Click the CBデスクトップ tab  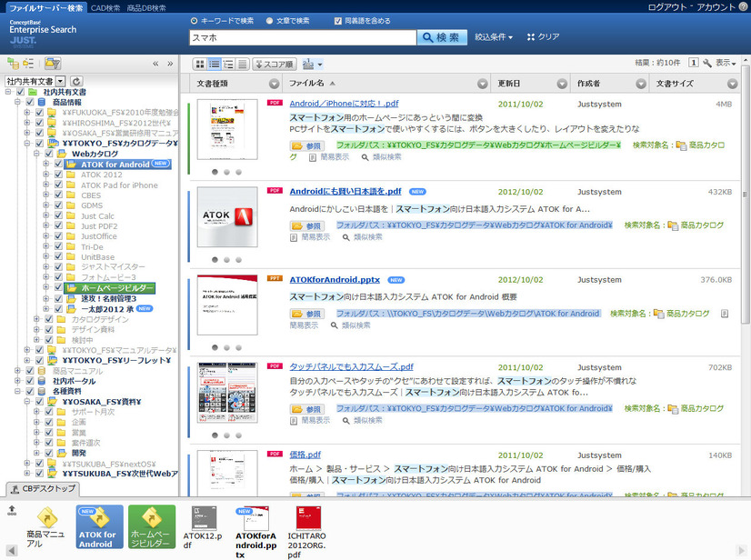(43, 489)
